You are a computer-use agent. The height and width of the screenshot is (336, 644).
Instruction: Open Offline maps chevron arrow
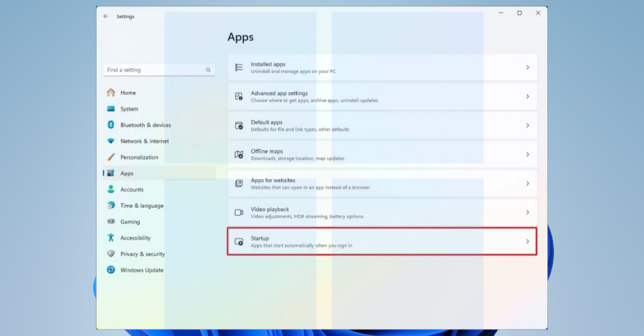click(x=528, y=154)
